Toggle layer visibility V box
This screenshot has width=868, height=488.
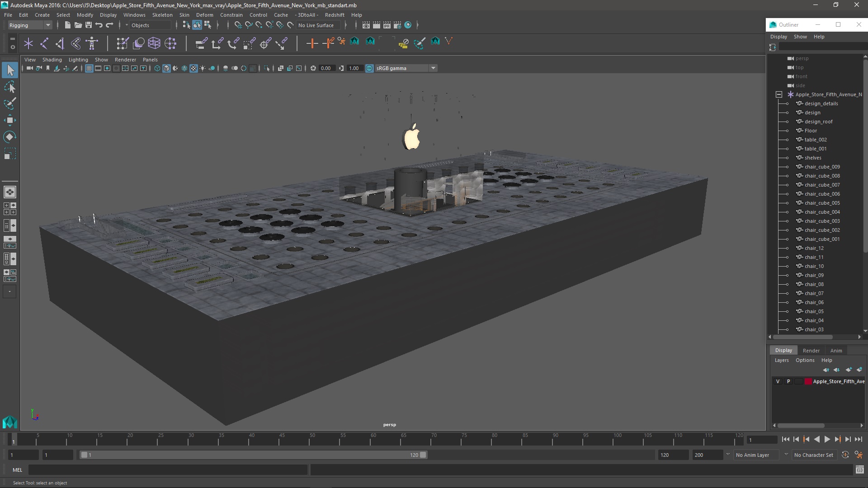(x=778, y=381)
